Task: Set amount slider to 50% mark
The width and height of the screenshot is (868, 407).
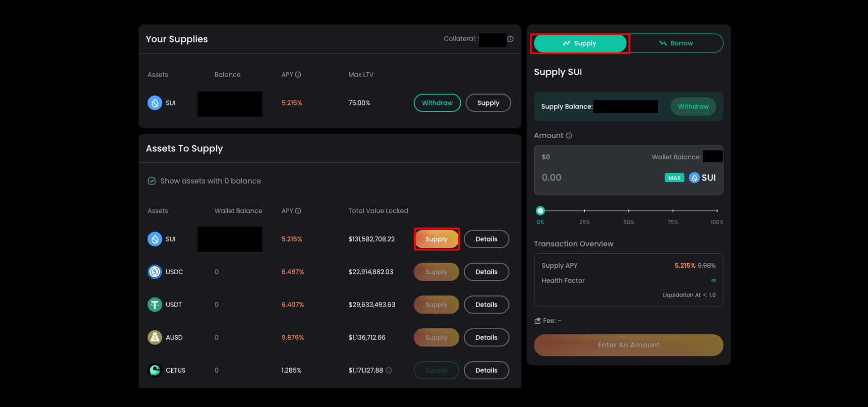Action: (x=628, y=211)
